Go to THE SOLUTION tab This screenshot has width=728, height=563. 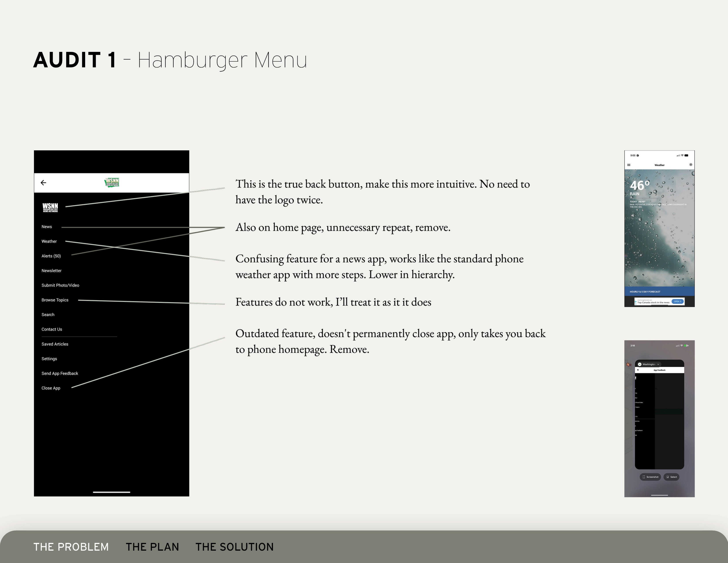(x=234, y=547)
